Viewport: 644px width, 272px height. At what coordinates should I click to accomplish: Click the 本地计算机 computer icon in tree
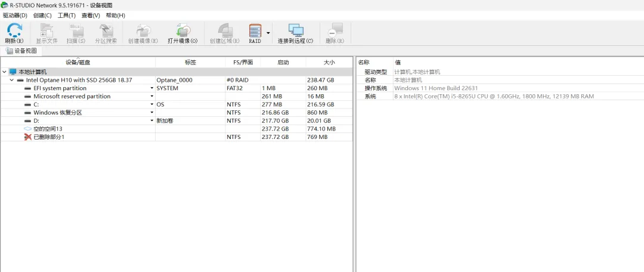[13, 72]
